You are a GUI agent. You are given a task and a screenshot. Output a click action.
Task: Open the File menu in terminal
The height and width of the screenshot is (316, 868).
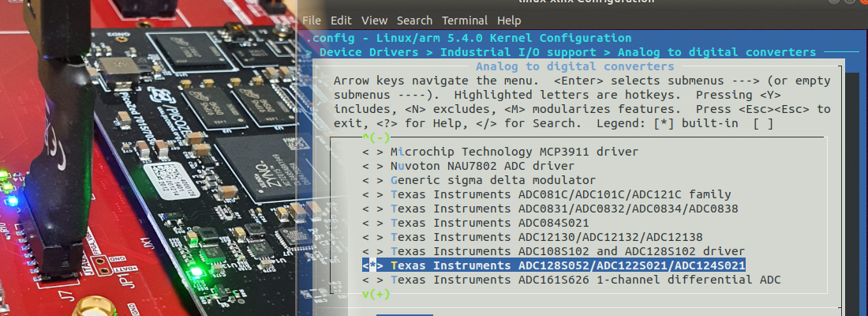point(312,21)
